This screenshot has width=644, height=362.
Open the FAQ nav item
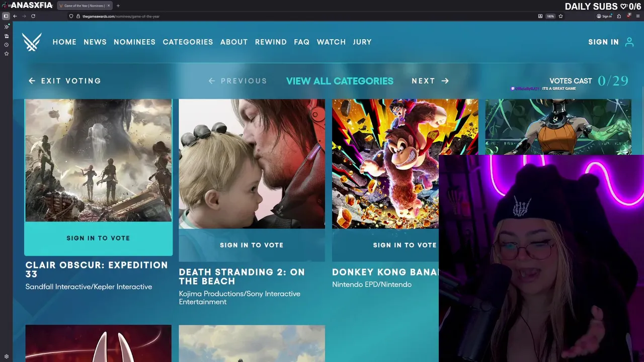pos(302,42)
